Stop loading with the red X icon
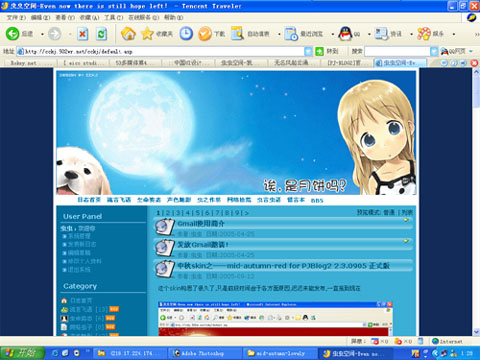The width and height of the screenshot is (480, 360). (82, 34)
